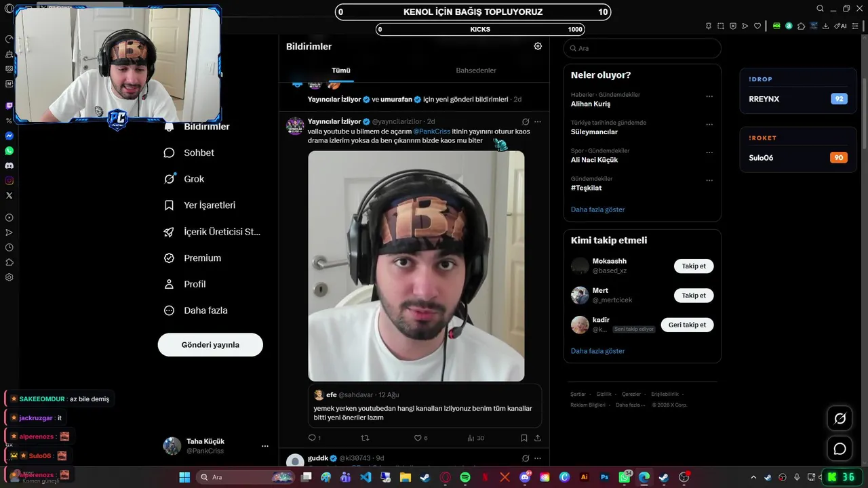Switch to the Bahsedenler tab

click(476, 70)
